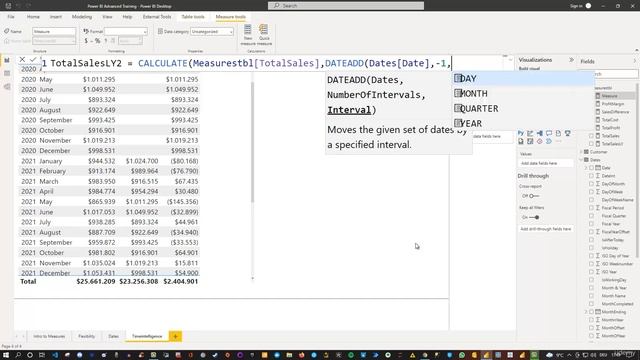Image resolution: width=640 pixels, height=360 pixels.
Task: Switch to the External Tools tab
Action: [x=157, y=17]
